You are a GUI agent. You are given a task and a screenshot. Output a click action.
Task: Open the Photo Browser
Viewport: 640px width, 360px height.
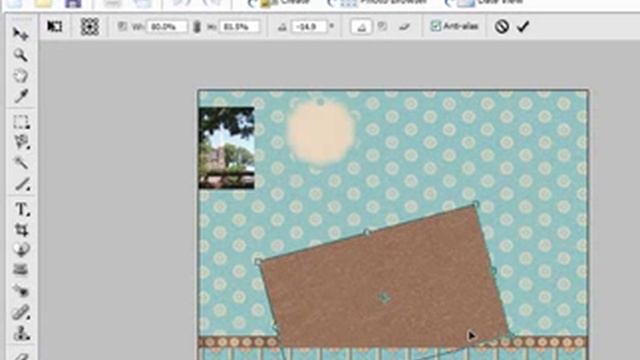[x=378, y=2]
